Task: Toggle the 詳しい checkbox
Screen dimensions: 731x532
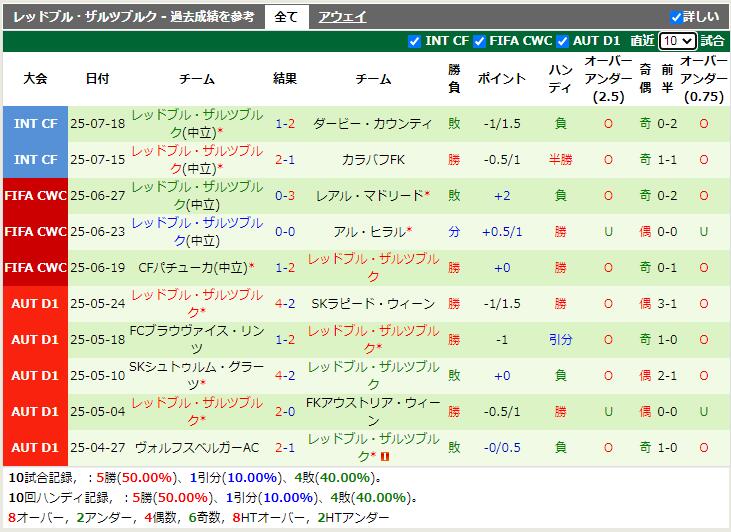Action: point(676,17)
